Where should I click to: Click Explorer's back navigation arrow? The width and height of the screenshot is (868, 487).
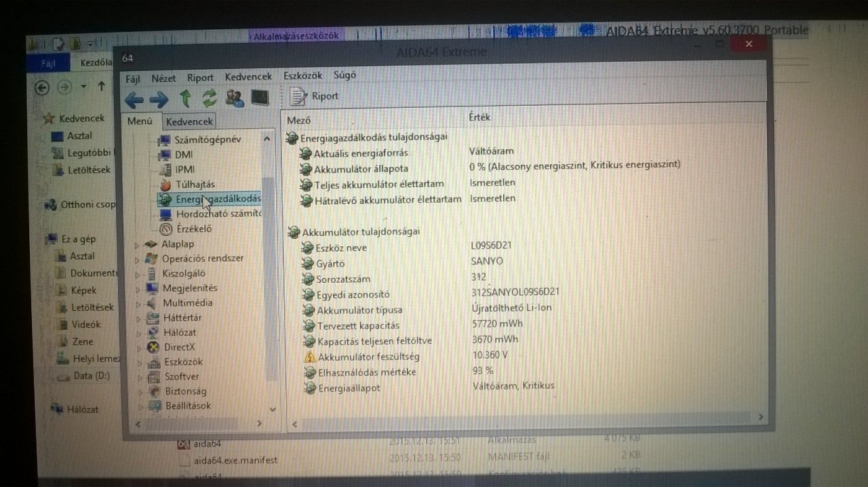pyautogui.click(x=41, y=87)
